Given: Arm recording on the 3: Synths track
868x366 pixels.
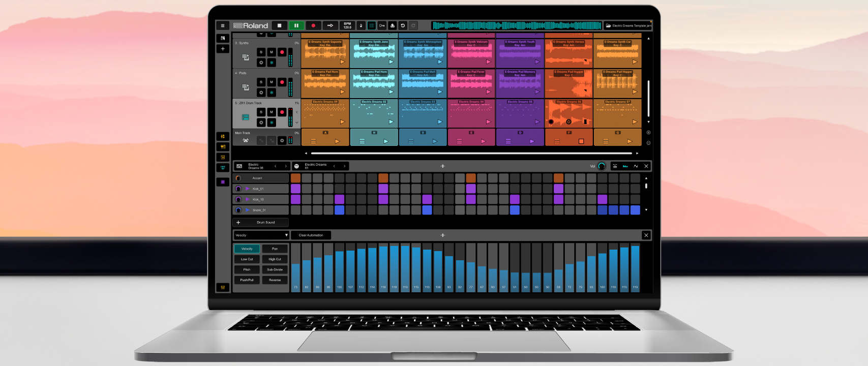Looking at the screenshot, I should tap(282, 52).
